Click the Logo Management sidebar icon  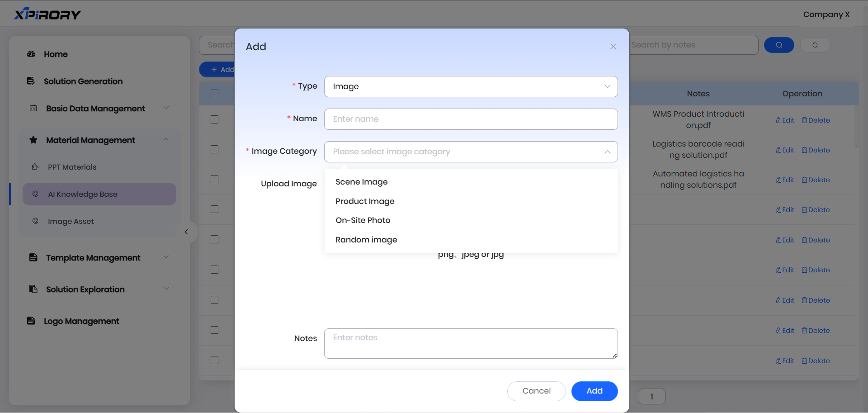(31, 321)
